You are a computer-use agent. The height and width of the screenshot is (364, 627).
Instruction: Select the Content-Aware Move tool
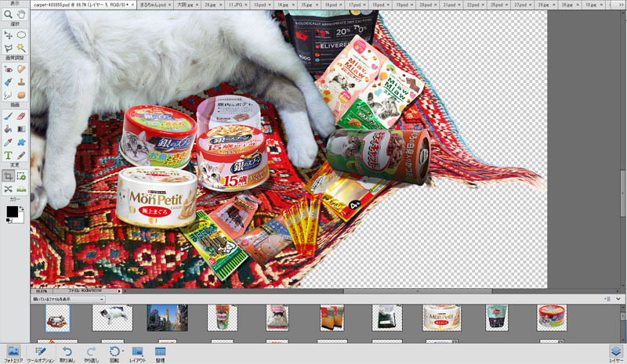[8, 189]
